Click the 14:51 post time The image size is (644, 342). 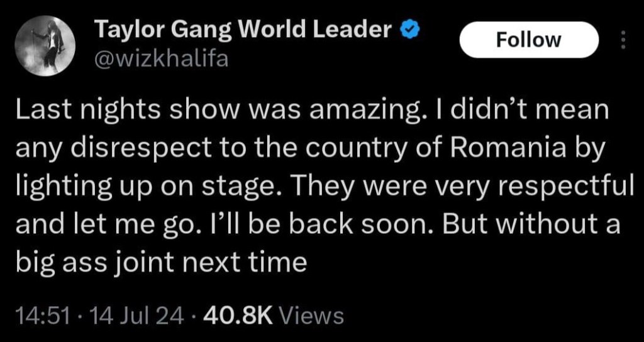tap(38, 315)
